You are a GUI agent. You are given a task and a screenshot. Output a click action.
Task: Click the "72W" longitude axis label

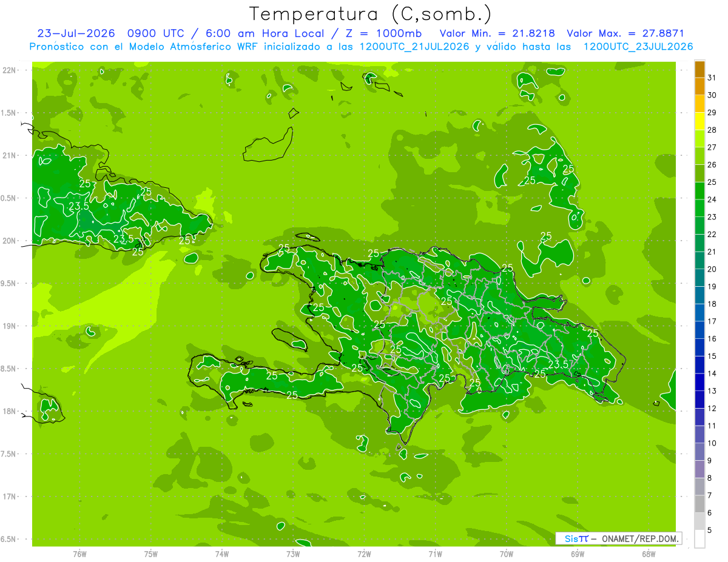click(x=364, y=554)
